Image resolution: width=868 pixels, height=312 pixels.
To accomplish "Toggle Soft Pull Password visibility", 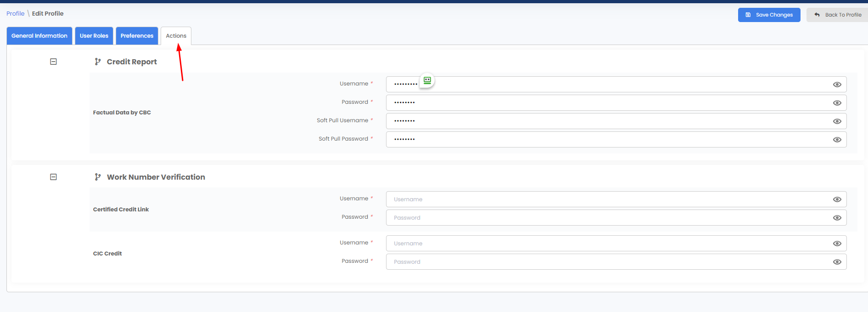I will click(837, 140).
